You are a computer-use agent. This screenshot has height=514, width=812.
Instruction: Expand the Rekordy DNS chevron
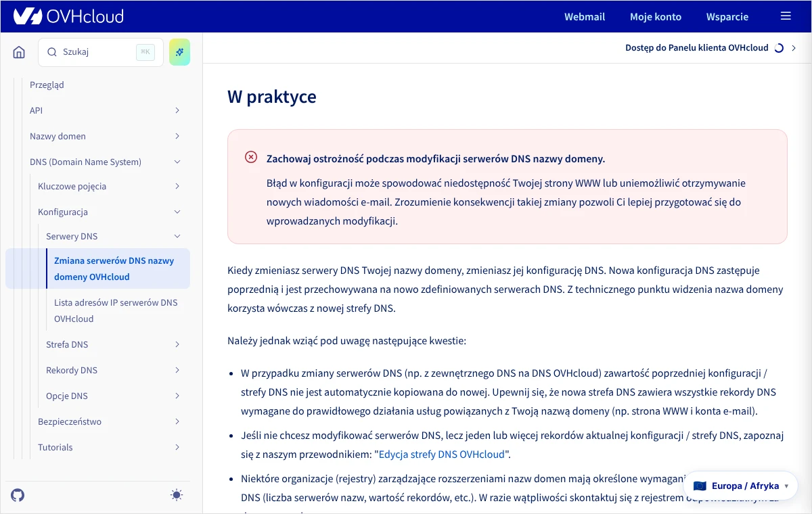pos(177,370)
